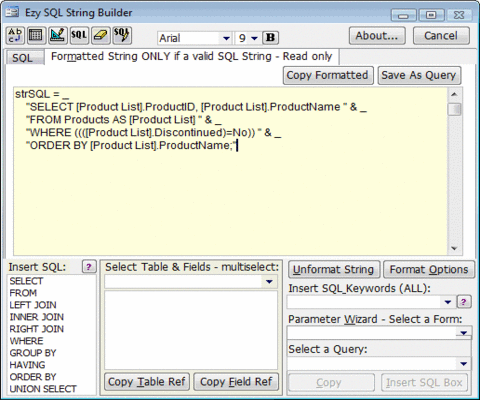480x400 pixels.
Task: Click the eraser toolbar icon
Action: click(x=101, y=35)
